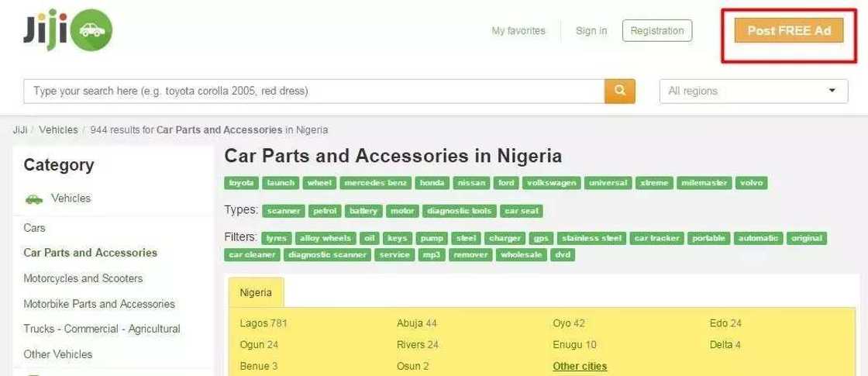Click the honda tag
The width and height of the screenshot is (868, 376).
432,183
